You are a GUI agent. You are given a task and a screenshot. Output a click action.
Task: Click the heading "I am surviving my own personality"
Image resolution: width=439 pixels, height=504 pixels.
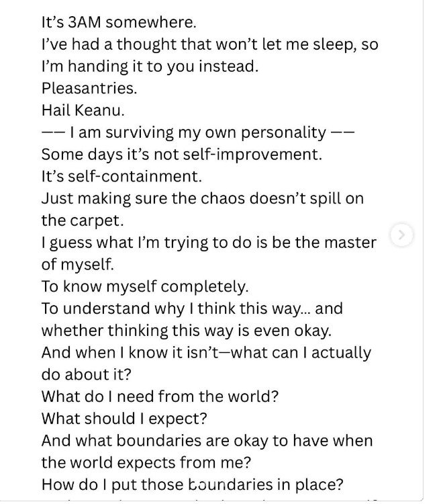[198, 132]
